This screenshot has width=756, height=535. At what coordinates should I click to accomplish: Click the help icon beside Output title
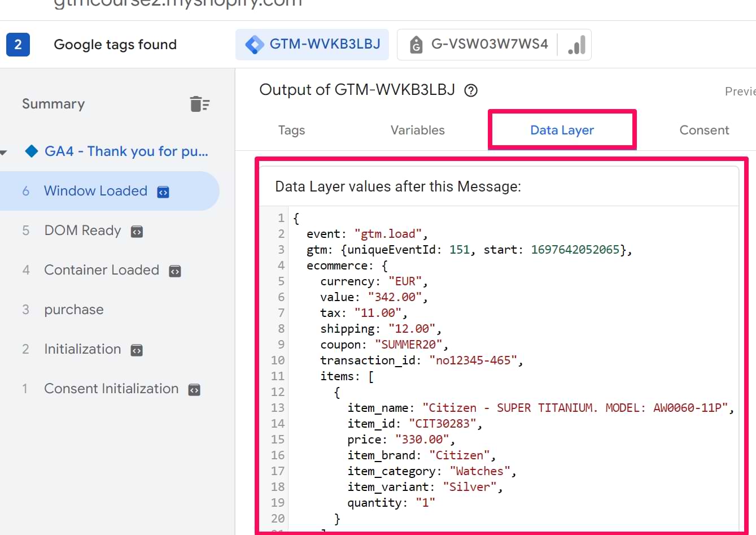pyautogui.click(x=470, y=90)
